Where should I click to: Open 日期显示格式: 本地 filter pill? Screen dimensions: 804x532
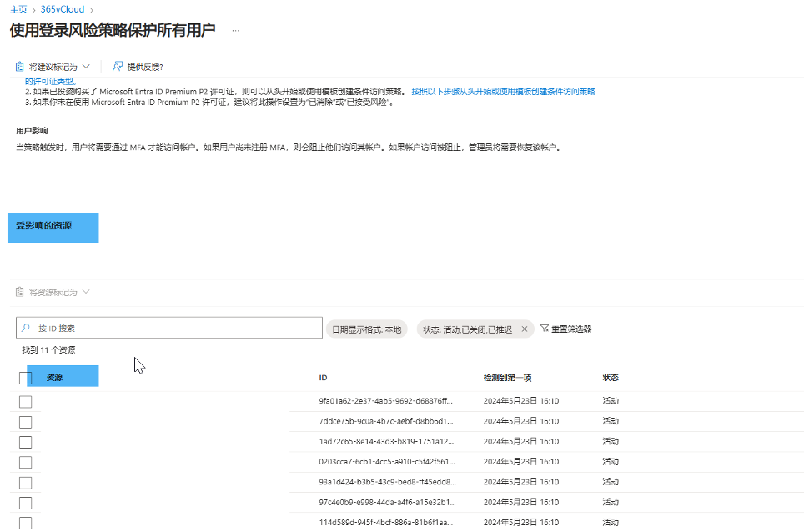tap(367, 329)
